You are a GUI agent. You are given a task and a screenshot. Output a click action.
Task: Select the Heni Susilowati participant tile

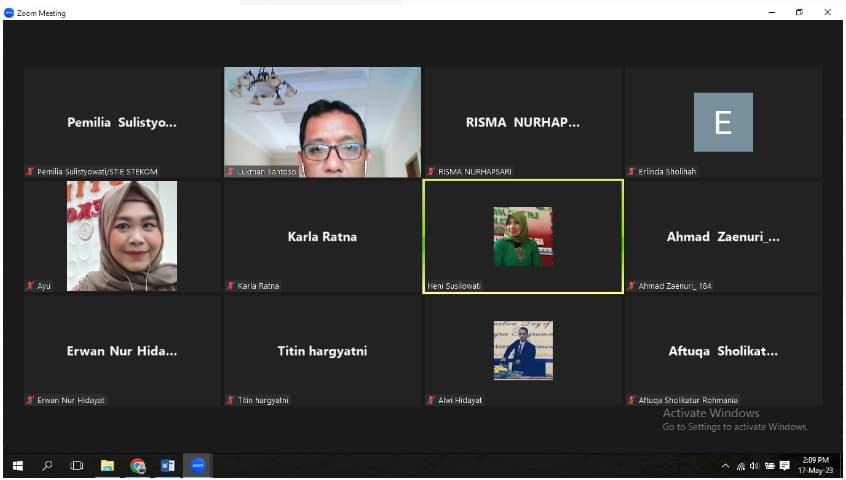(x=523, y=236)
